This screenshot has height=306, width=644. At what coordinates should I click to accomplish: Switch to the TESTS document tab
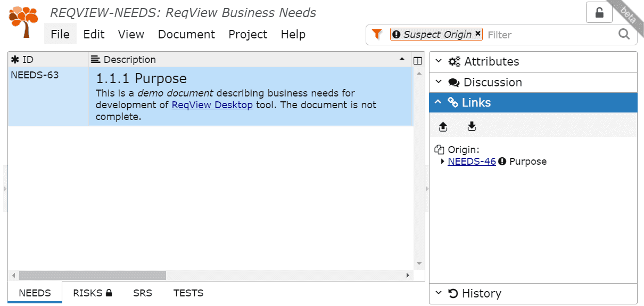(x=188, y=293)
